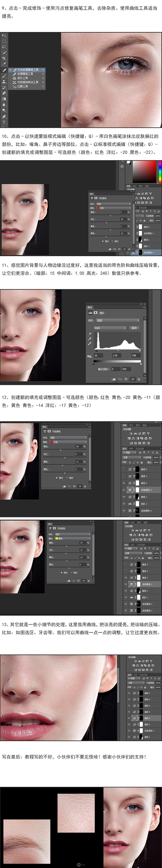Select the Clone Stamp tool

click(x=4, y=81)
